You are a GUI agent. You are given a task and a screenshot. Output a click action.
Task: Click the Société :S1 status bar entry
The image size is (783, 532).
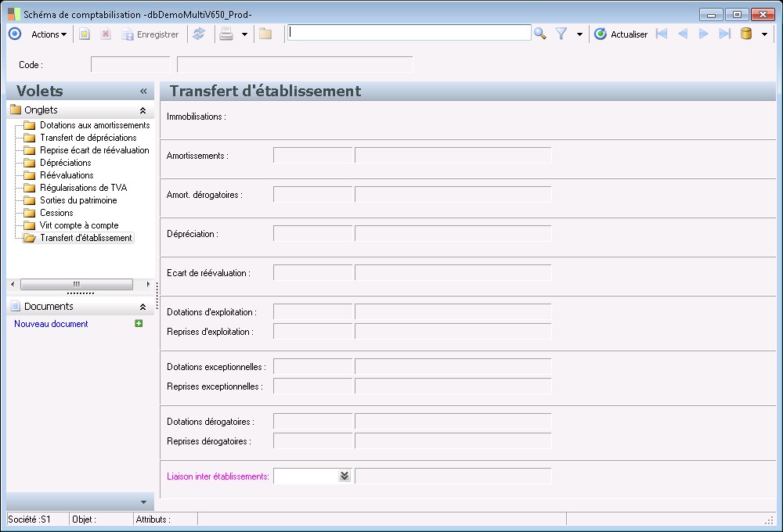(30, 519)
